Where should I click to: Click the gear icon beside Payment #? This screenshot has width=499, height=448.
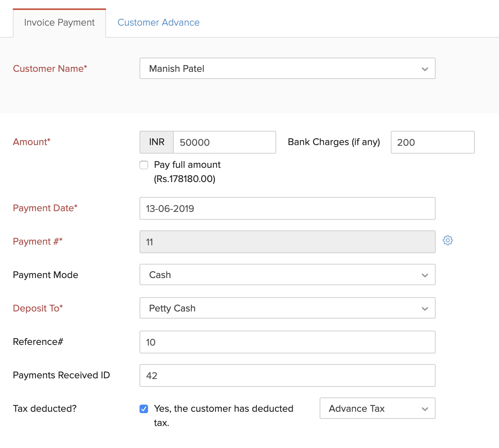[x=447, y=240]
